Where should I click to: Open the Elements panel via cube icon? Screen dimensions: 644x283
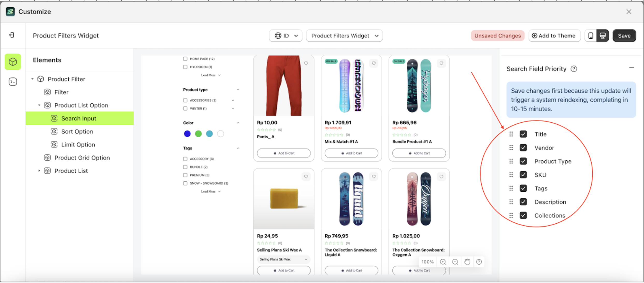click(x=12, y=62)
